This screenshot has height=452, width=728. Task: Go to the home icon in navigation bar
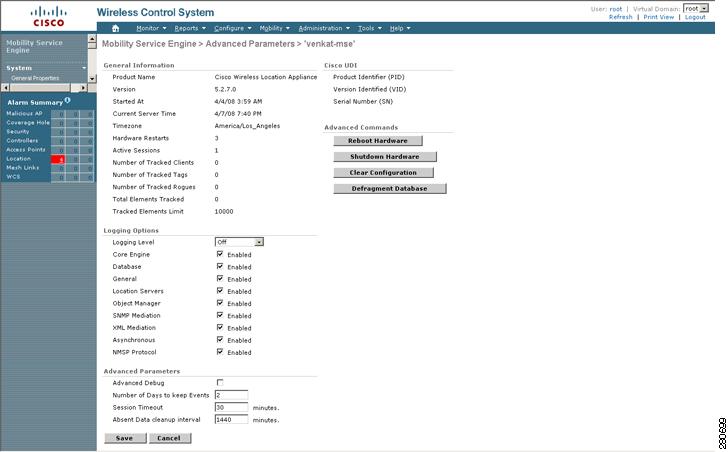[116, 28]
